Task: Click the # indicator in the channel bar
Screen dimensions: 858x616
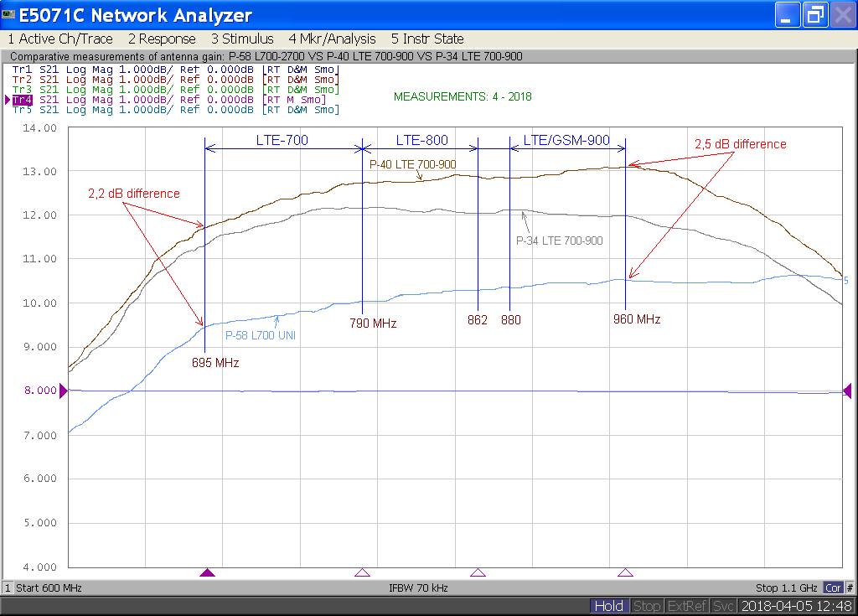Action: pos(850,588)
